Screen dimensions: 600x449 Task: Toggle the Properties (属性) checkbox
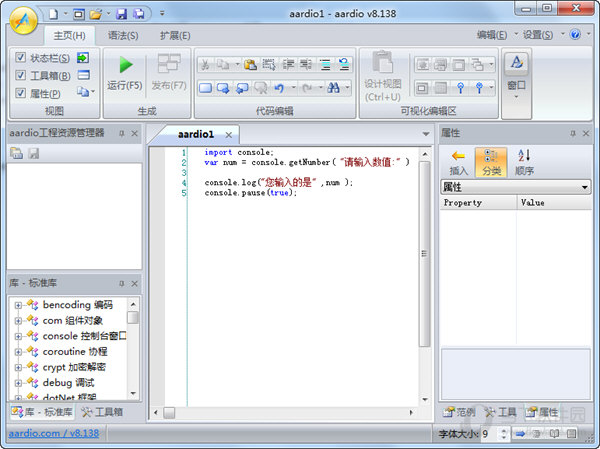pos(20,93)
